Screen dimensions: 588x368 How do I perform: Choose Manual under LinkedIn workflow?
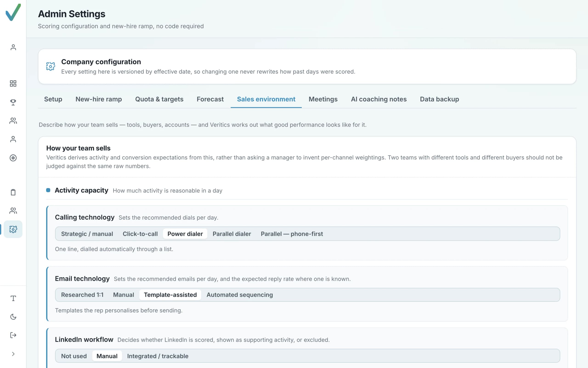tap(107, 356)
